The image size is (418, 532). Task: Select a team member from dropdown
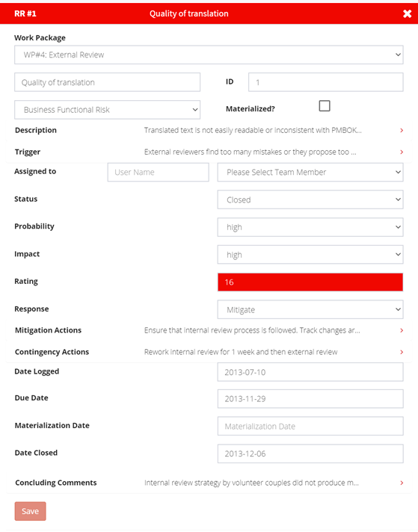point(310,172)
